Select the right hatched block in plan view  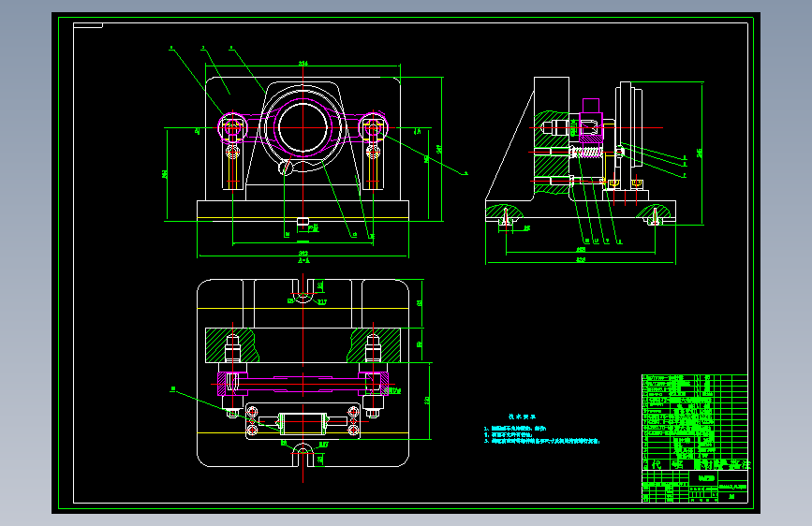(x=374, y=345)
